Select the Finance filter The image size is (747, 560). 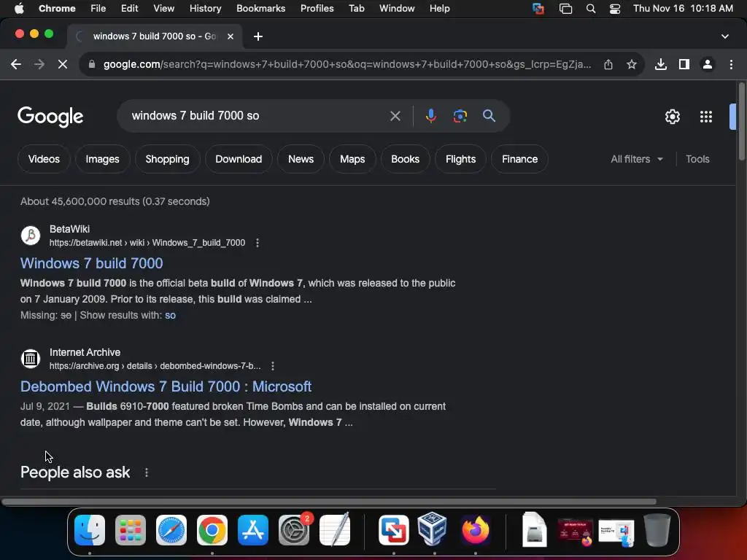pyautogui.click(x=519, y=159)
